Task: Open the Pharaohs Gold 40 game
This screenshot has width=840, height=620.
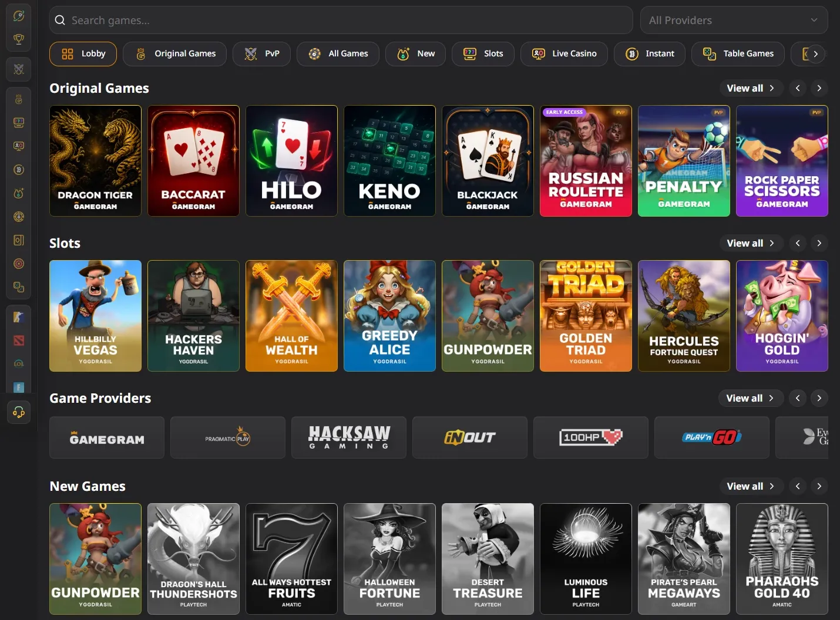Action: [782, 559]
